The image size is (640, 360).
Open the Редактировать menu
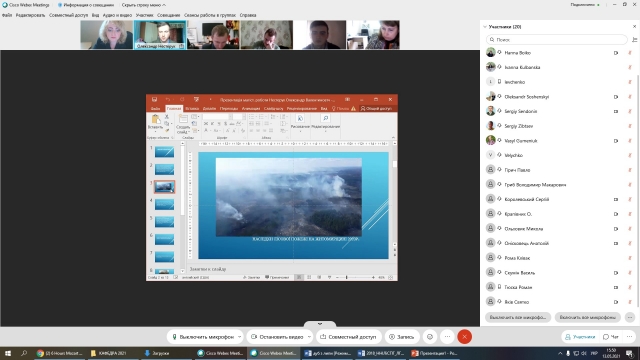[x=30, y=15]
